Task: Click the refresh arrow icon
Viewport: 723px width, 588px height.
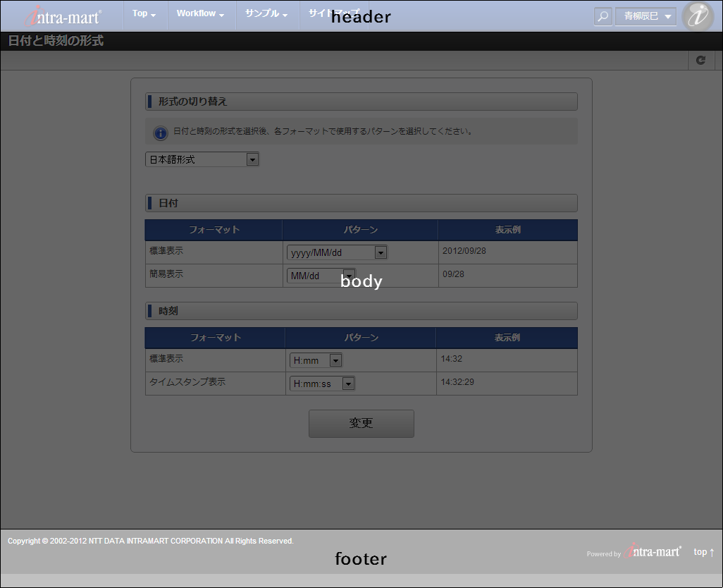Action: (701, 61)
